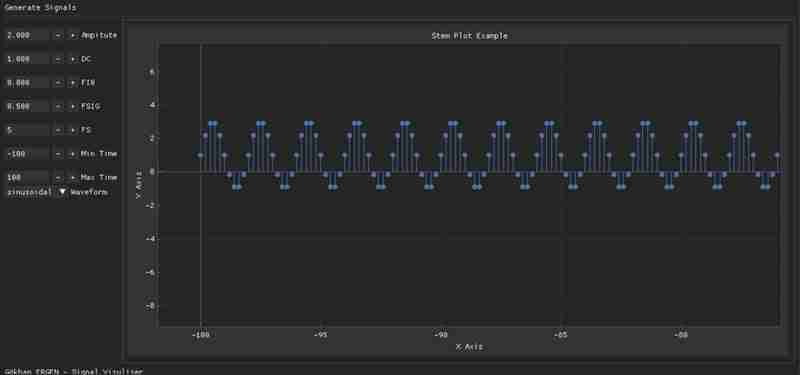The image size is (800, 375).
Task: Decrease Min Time with minus button
Action: (58, 154)
